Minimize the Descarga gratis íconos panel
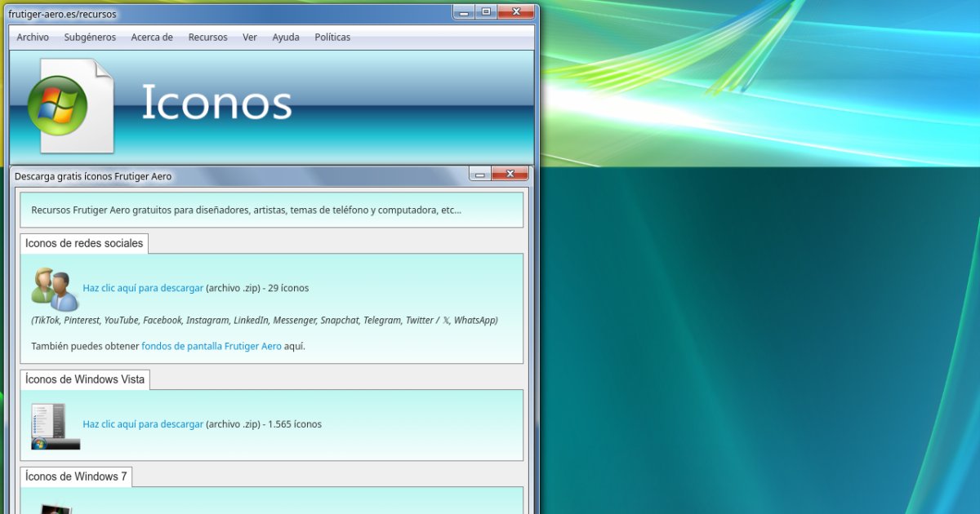Image resolution: width=980 pixels, height=514 pixels. point(480,175)
